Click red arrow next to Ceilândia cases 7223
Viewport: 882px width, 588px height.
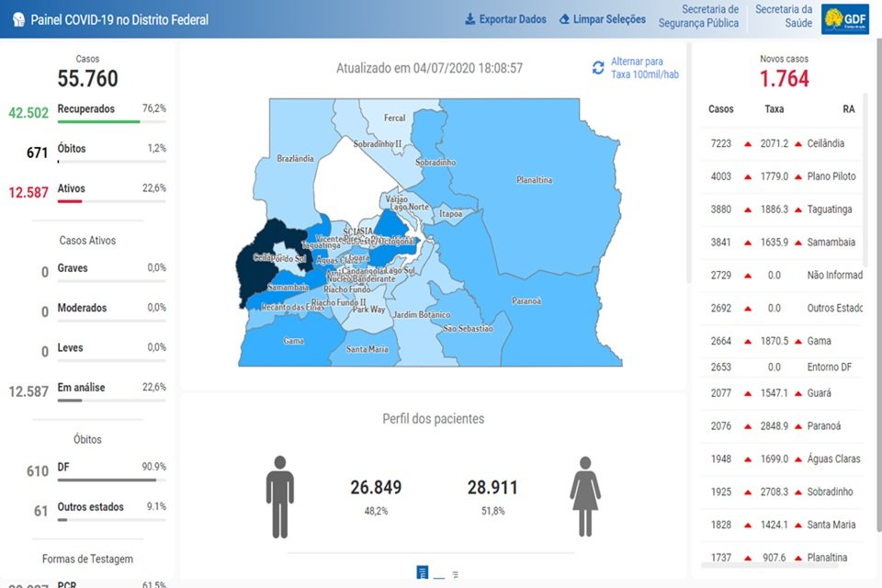click(748, 144)
